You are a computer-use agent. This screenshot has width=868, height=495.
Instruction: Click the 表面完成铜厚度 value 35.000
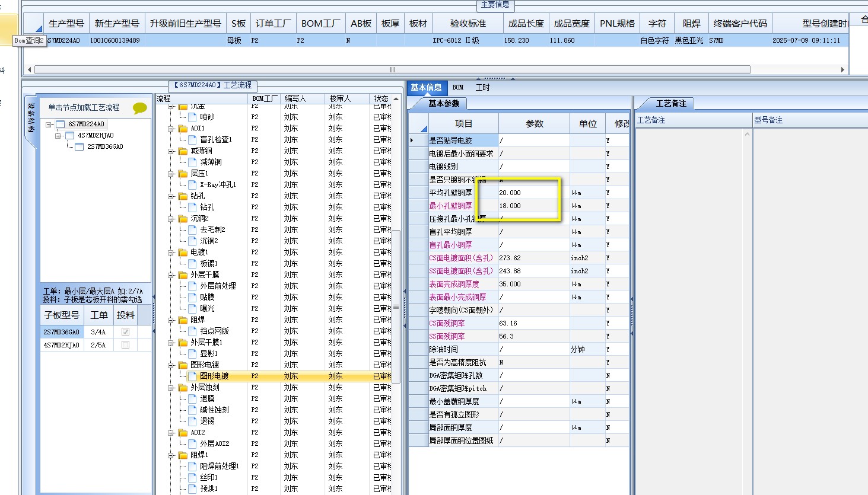tap(534, 285)
